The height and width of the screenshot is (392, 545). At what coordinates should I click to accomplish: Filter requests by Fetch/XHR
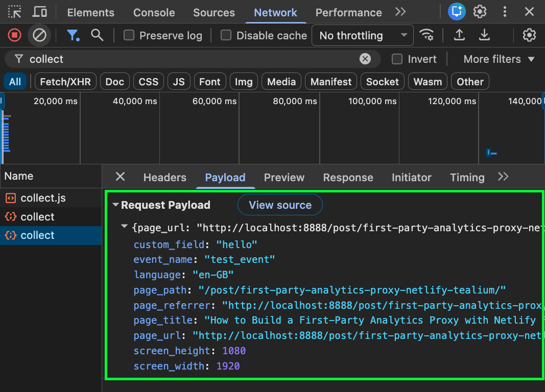[x=65, y=82]
